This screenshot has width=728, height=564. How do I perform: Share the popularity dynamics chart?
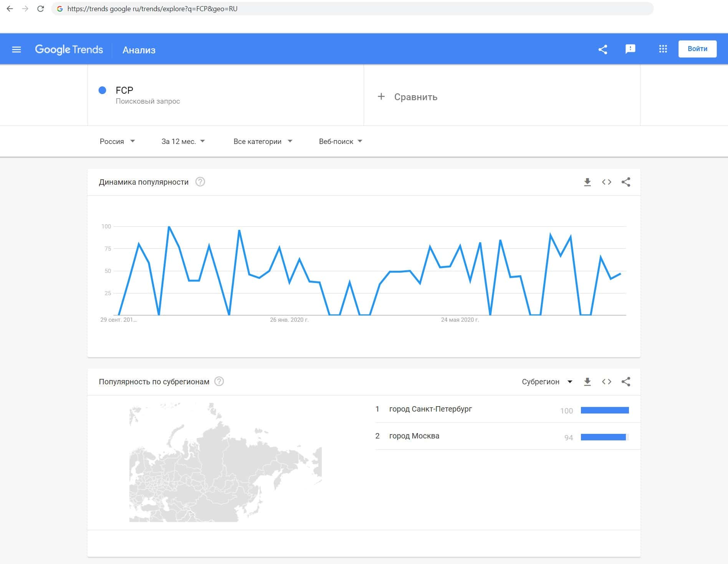pyautogui.click(x=626, y=182)
